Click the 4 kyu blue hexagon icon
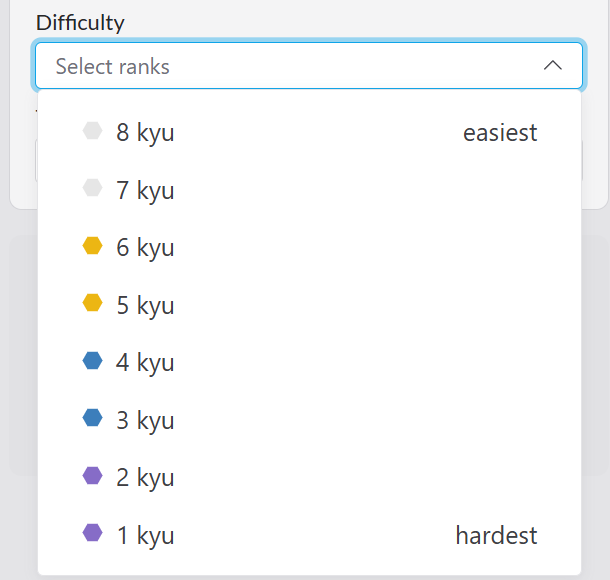This screenshot has width=610, height=580. [93, 361]
